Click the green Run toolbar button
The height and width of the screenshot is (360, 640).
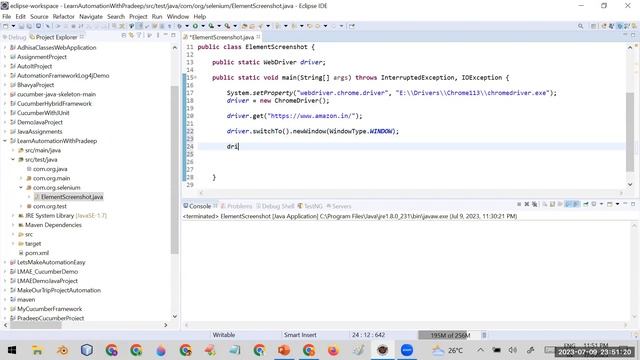click(195, 26)
